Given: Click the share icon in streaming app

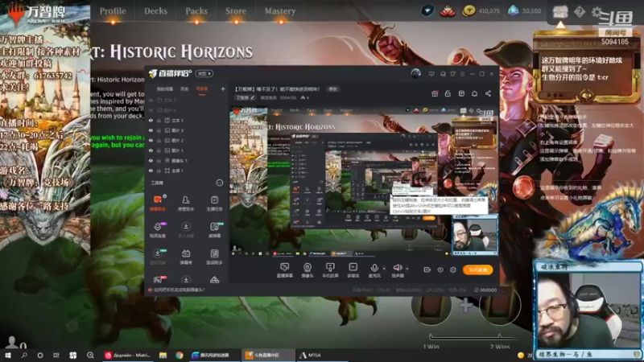Looking at the screenshot, I should [x=488, y=93].
